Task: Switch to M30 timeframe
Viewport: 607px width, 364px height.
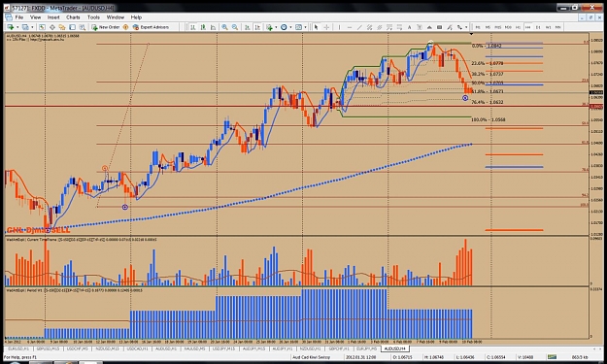Action: coord(508,27)
